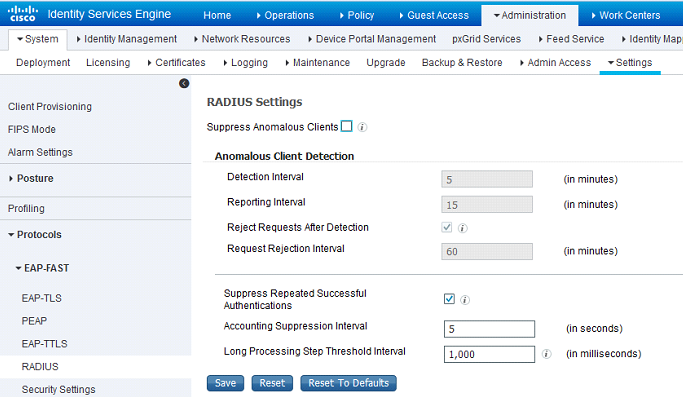Collapse the left sidebar with the arrow icon

pyautogui.click(x=184, y=83)
